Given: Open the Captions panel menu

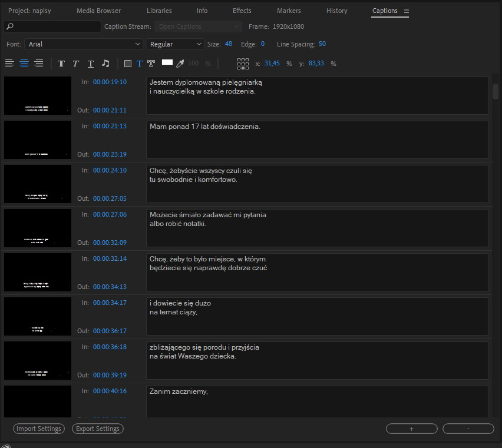Looking at the screenshot, I should (407, 11).
